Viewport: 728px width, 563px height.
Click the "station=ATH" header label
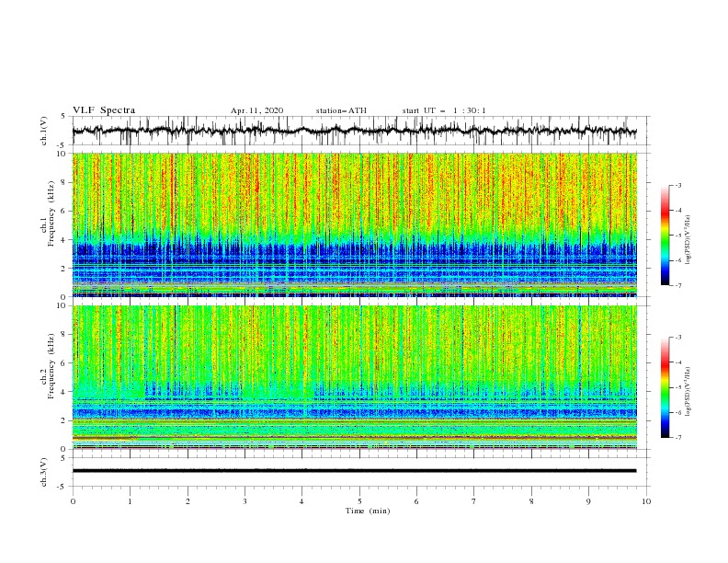point(341,110)
